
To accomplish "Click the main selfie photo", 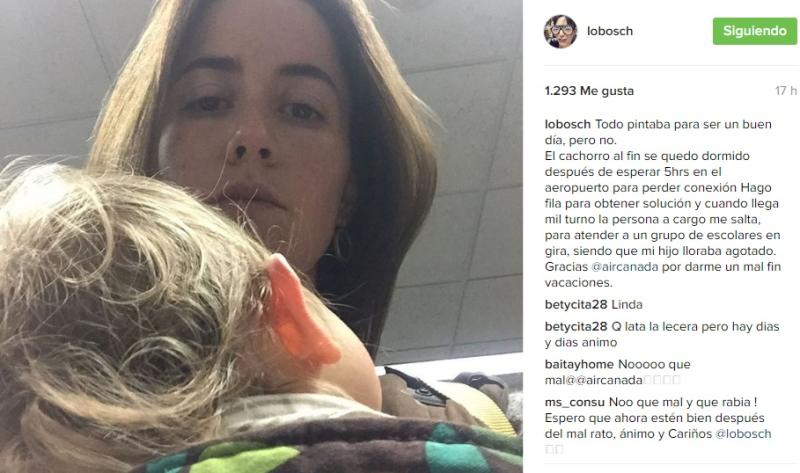I will tap(261, 236).
